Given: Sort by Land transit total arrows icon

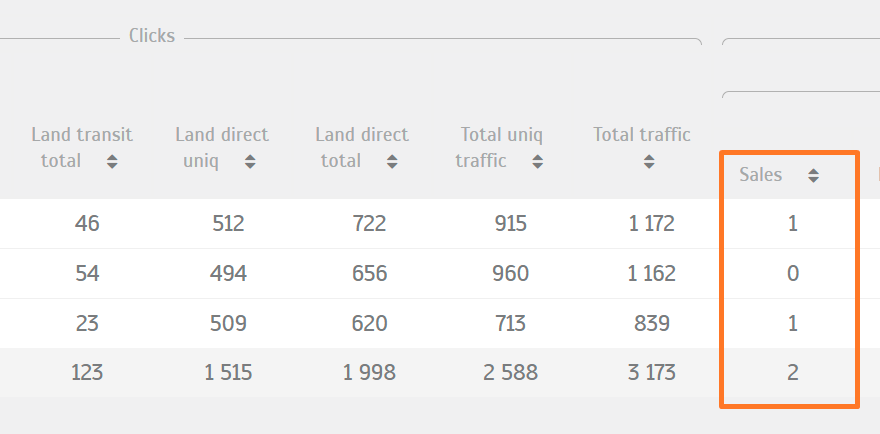Looking at the screenshot, I should [x=112, y=162].
